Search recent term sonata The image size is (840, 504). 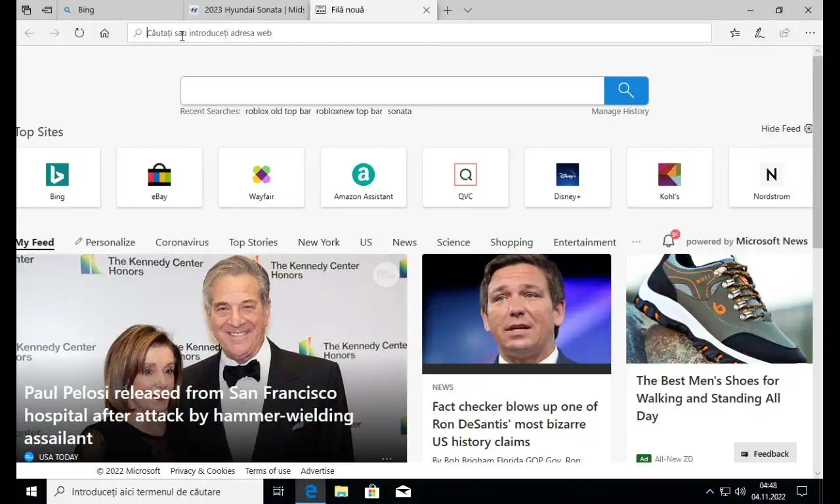click(x=400, y=112)
